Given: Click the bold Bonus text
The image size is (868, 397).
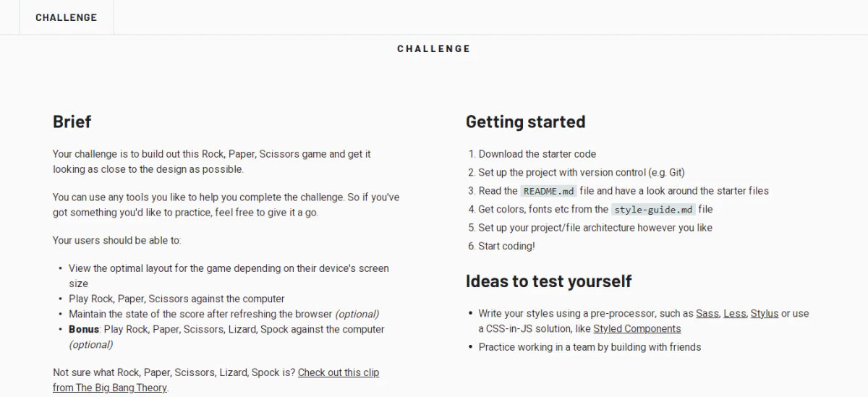Looking at the screenshot, I should tap(85, 329).
